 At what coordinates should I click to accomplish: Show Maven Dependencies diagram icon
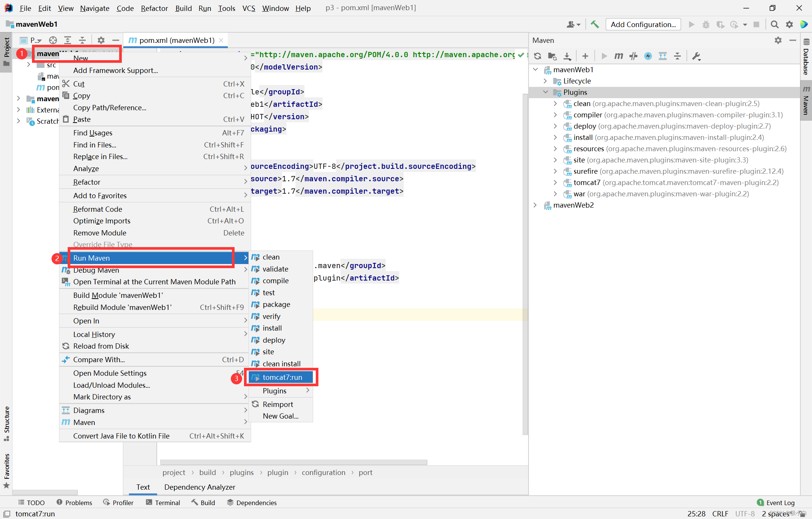[x=663, y=56]
